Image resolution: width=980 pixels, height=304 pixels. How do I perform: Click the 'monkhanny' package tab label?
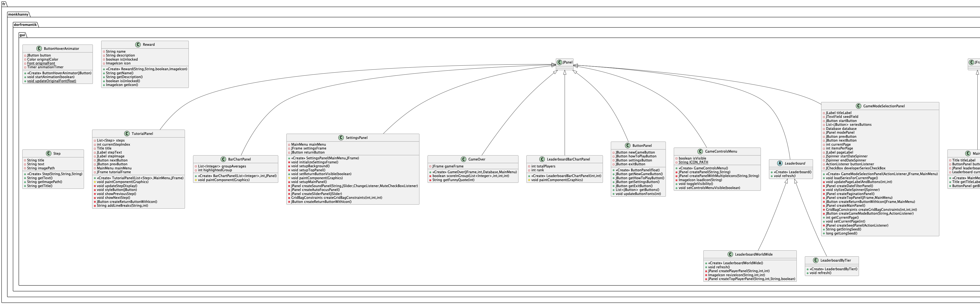pyautogui.click(x=18, y=14)
